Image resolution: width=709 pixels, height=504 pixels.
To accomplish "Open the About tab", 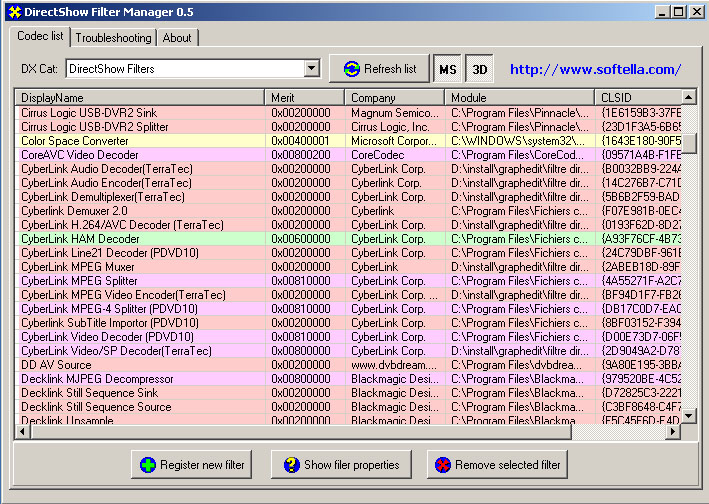I will coord(177,38).
